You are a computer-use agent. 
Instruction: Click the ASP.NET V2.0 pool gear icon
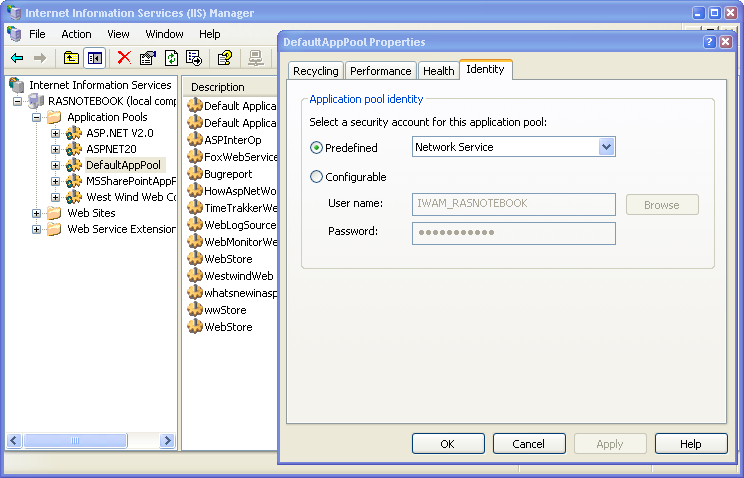coord(74,133)
